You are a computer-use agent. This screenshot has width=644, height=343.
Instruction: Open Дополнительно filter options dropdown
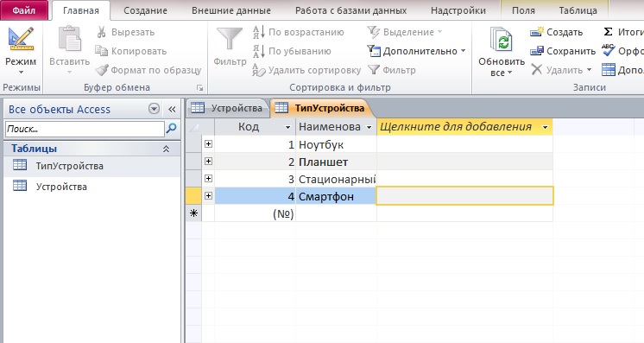point(416,51)
